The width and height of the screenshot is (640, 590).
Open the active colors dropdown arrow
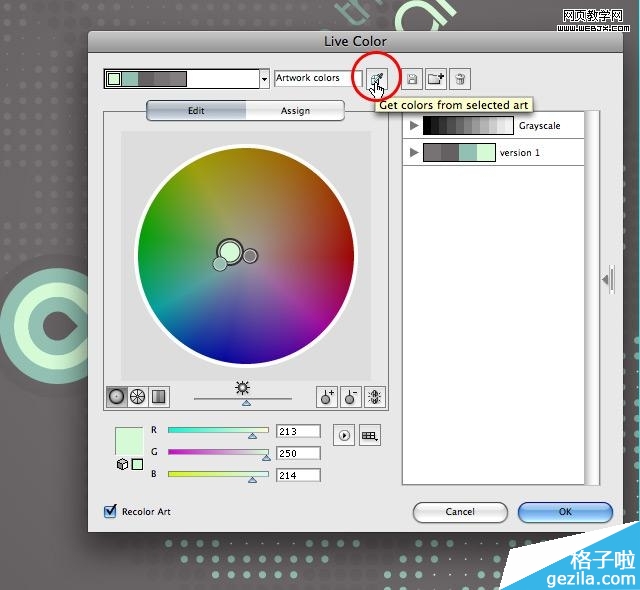(264, 79)
